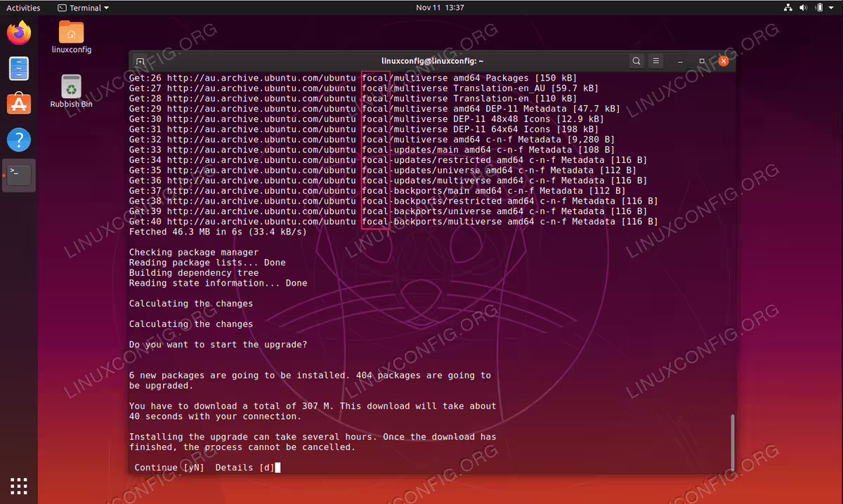This screenshot has width=843, height=504.
Task: Click 'Installing the upgrade can take' line
Action: pos(313,437)
